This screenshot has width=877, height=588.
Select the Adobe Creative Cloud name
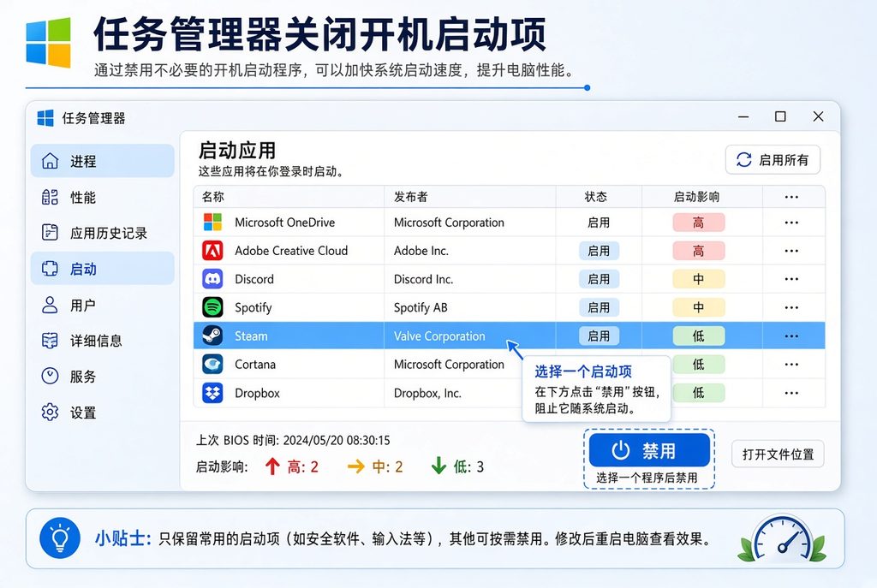coord(291,251)
